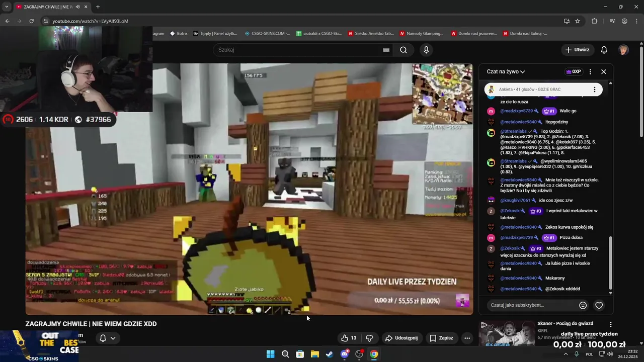Screen dimensions: 644x362
Task: Open Chrome three-dot menu
Action: 636,21
